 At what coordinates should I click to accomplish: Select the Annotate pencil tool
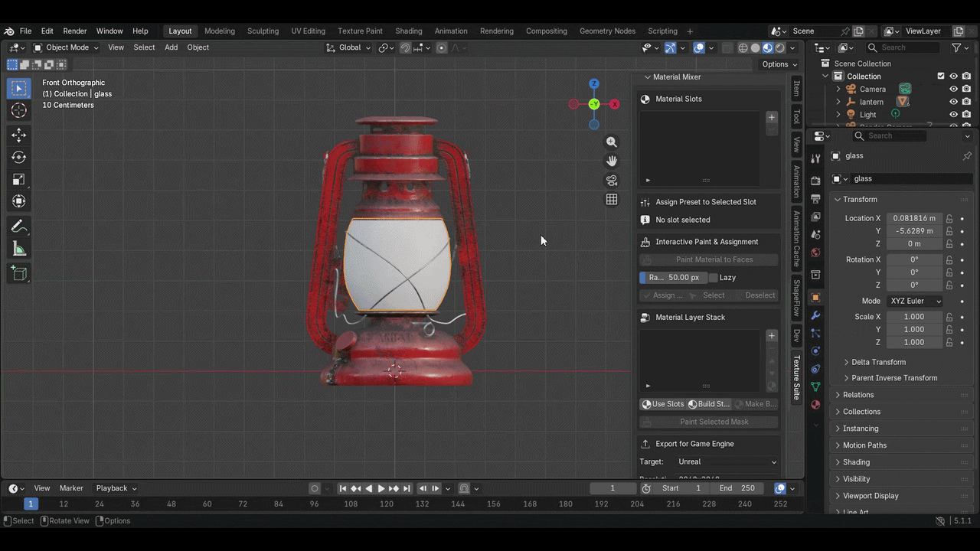[19, 227]
